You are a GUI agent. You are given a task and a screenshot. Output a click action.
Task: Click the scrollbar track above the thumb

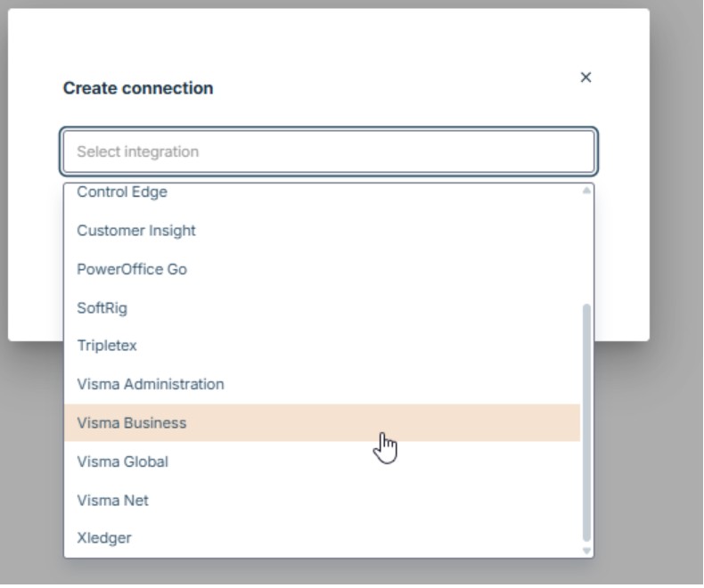[586, 249]
